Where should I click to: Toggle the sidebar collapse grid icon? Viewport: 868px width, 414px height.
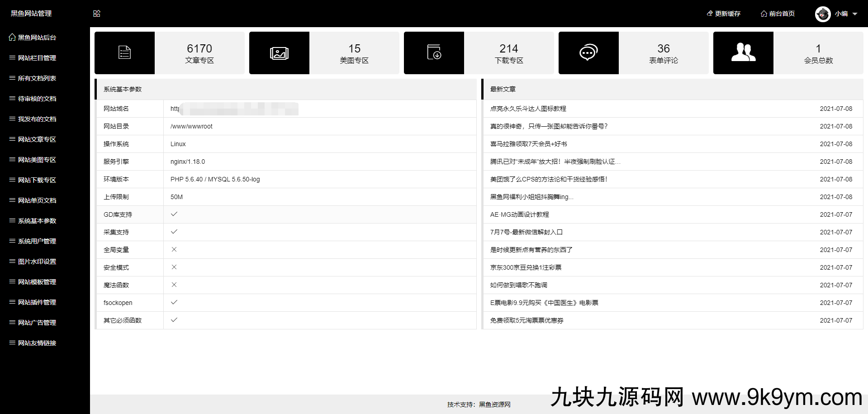pyautogui.click(x=97, y=14)
